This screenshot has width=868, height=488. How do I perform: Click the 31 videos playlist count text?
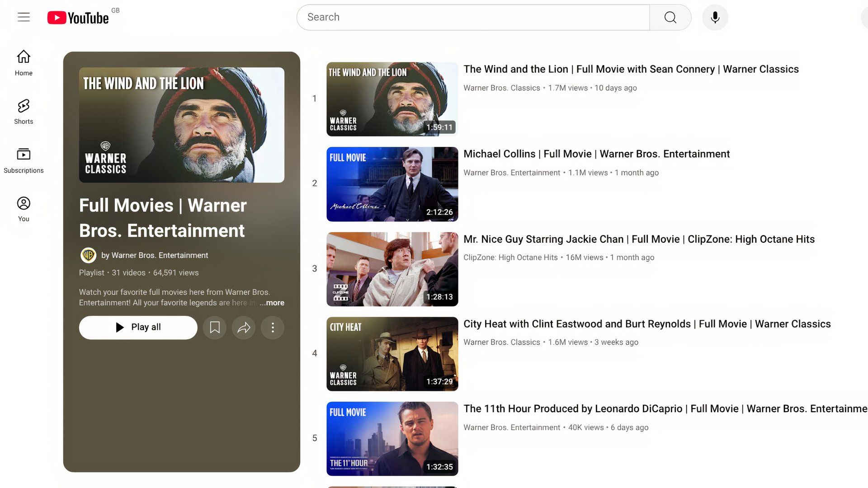pyautogui.click(x=128, y=272)
